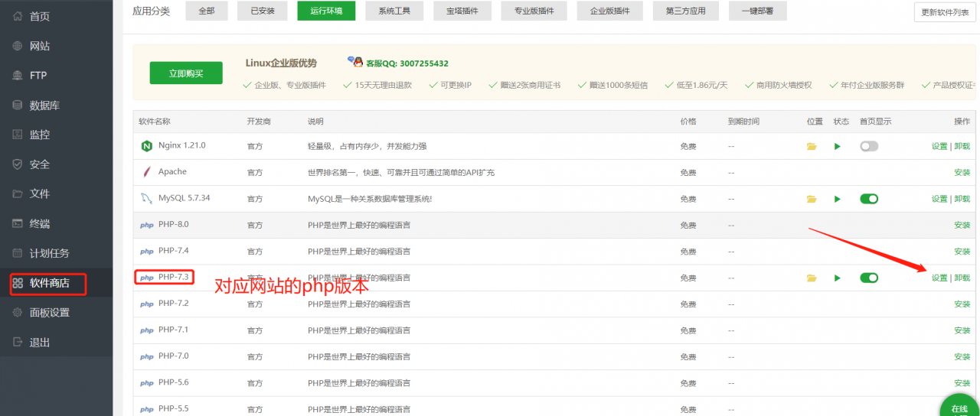Select the 一键部署 category tab
This screenshot has height=416, width=980.
click(757, 11)
